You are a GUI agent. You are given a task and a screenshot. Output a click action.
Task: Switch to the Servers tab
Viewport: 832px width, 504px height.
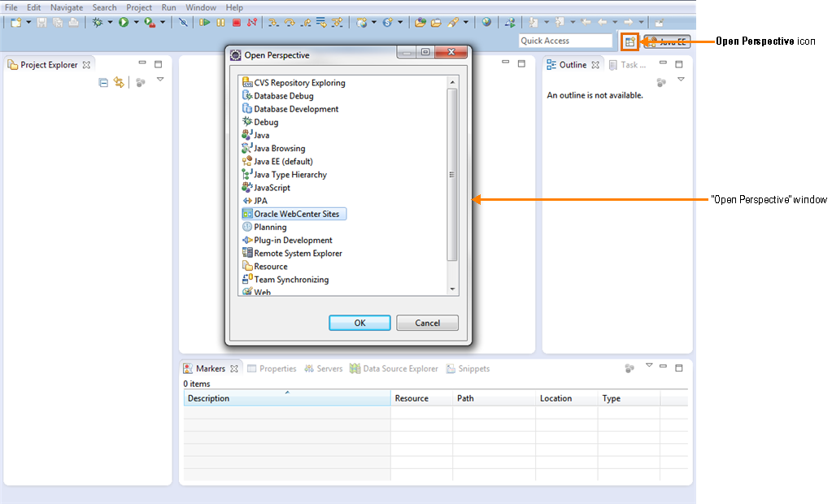coord(323,369)
